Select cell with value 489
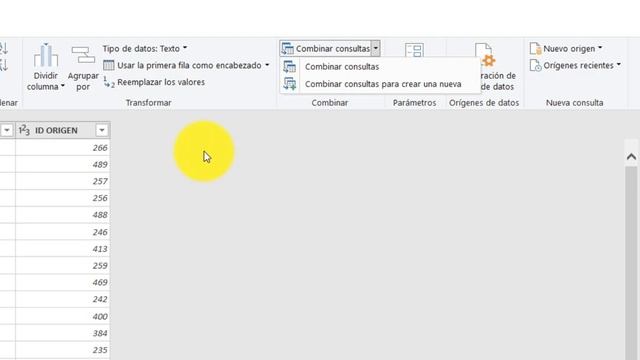 click(63, 164)
